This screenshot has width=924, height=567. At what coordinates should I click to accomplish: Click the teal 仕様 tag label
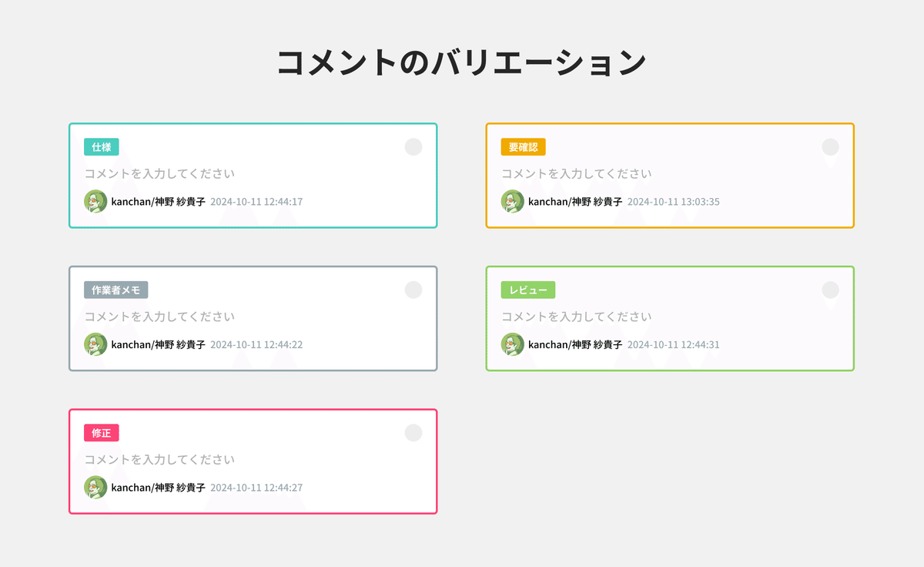pyautogui.click(x=102, y=147)
